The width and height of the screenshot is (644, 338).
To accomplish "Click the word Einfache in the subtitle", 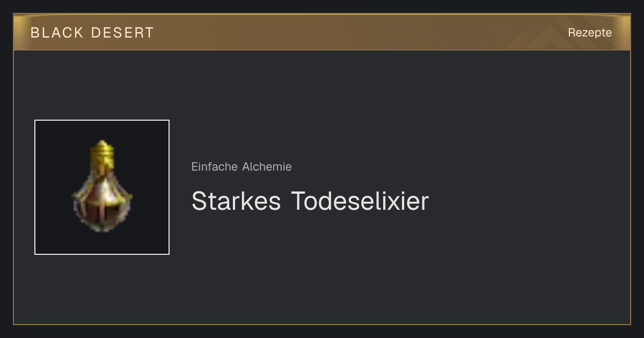I will (x=215, y=167).
